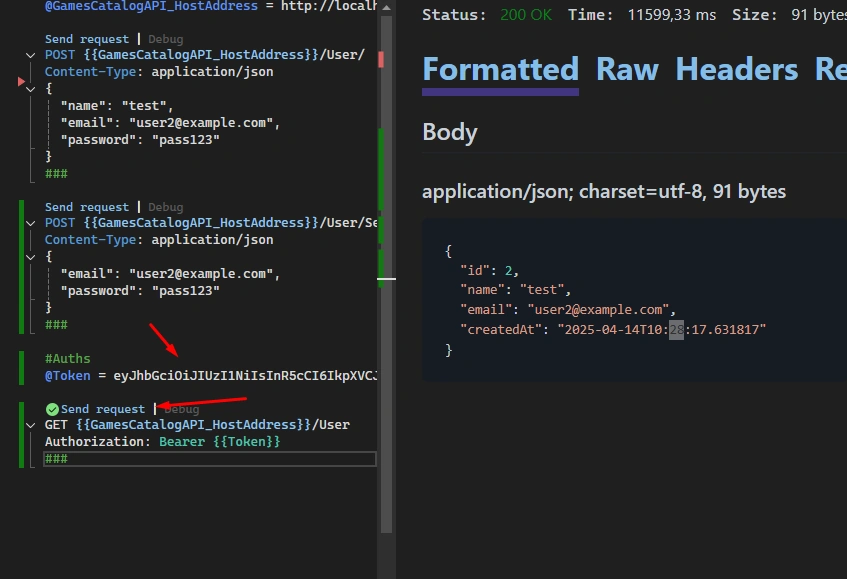Click the "email" line in response body
This screenshot has height=579, width=847.
tap(568, 309)
